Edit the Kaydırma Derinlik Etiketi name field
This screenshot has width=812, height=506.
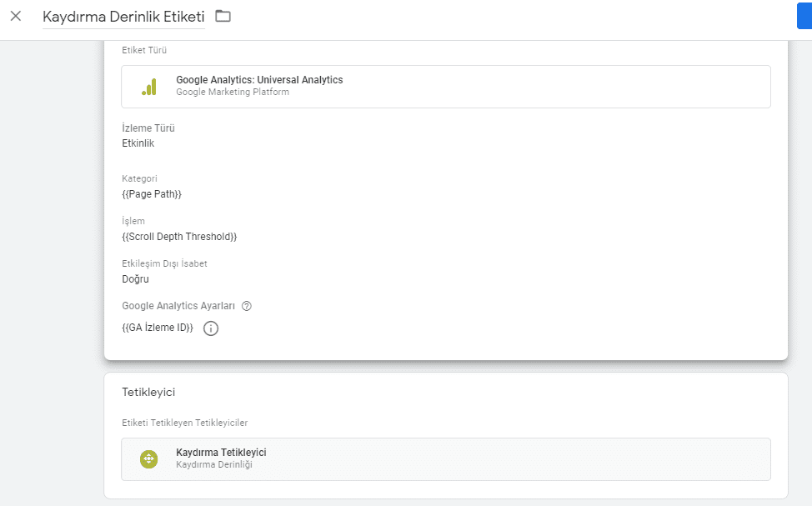point(123,17)
